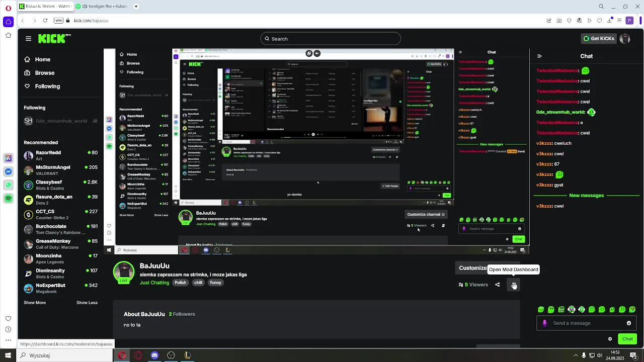Open the Kick hamburger menu
Viewport: 644px width, 362px height.
[x=28, y=39]
